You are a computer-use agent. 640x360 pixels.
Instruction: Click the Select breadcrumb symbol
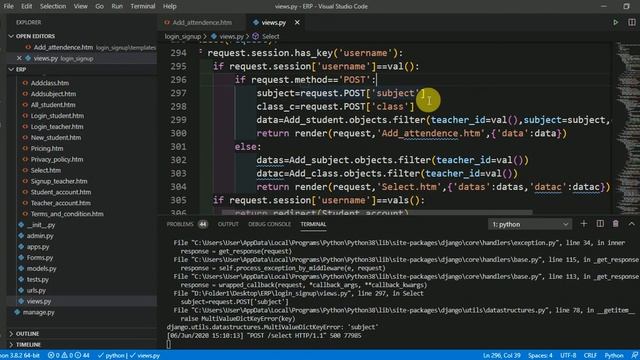pos(270,36)
